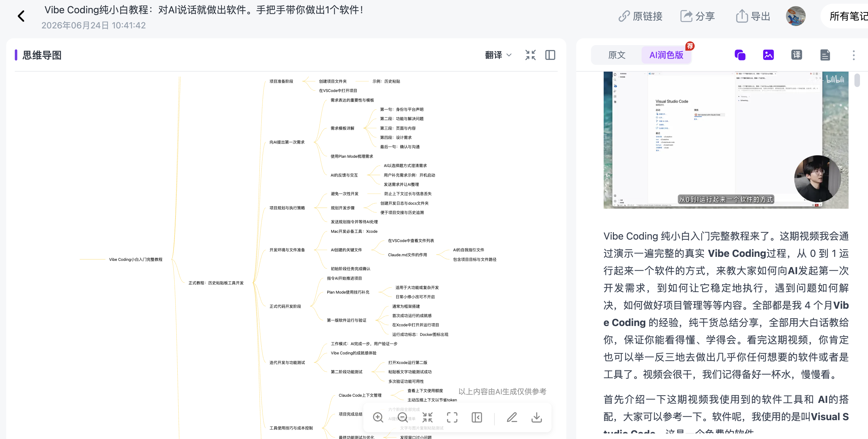Viewport: 868px width, 439px height.
Task: Select the 向AI提出第一次需求 node
Action: click(287, 142)
